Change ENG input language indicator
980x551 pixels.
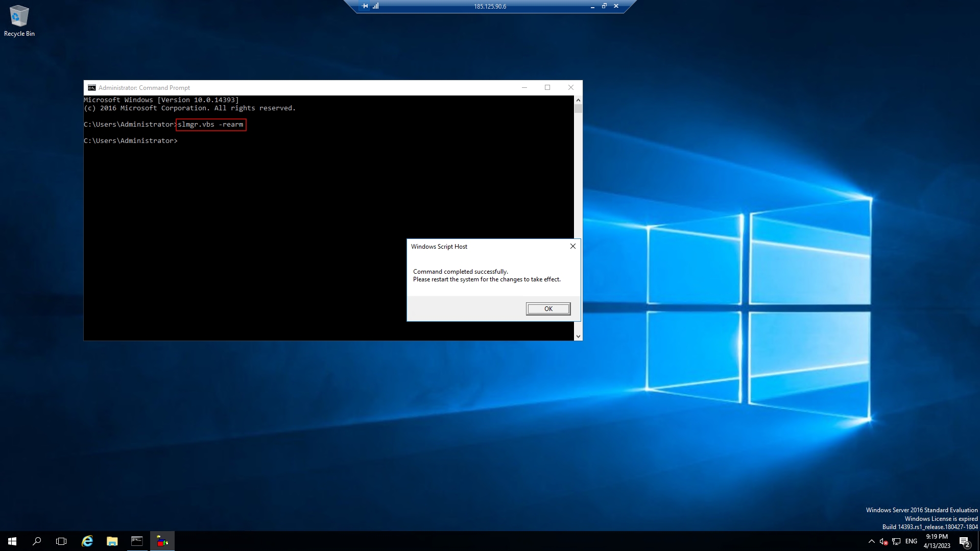[911, 541]
